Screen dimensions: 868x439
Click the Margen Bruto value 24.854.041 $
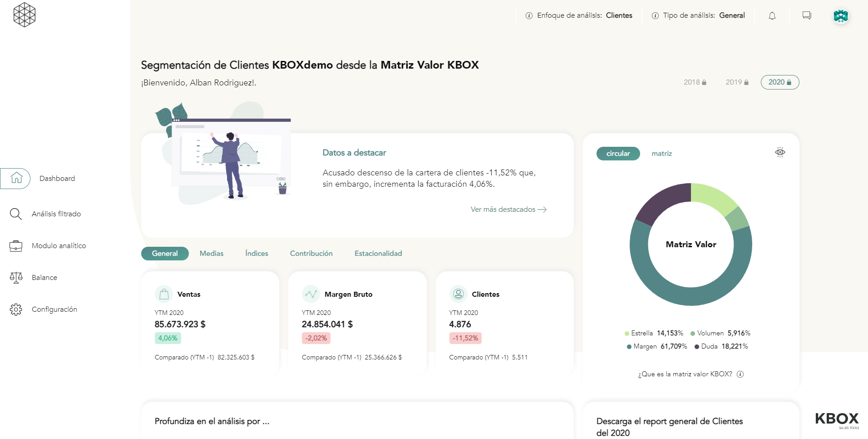pyautogui.click(x=327, y=324)
